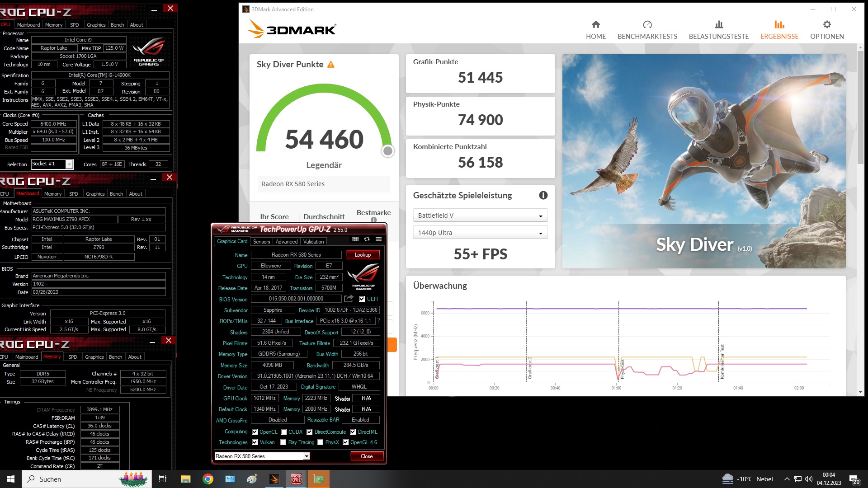Open About tab in top CPU-Z window
The width and height of the screenshot is (868, 488).
[x=137, y=25]
